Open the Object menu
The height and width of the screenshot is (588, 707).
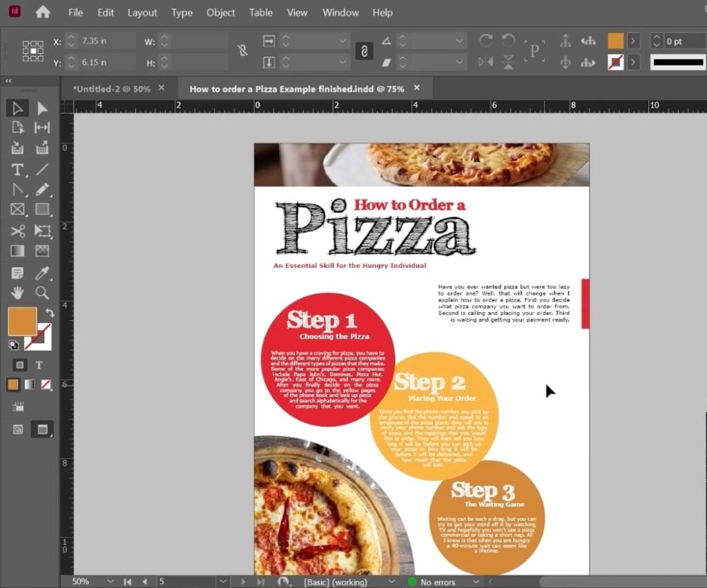click(220, 12)
